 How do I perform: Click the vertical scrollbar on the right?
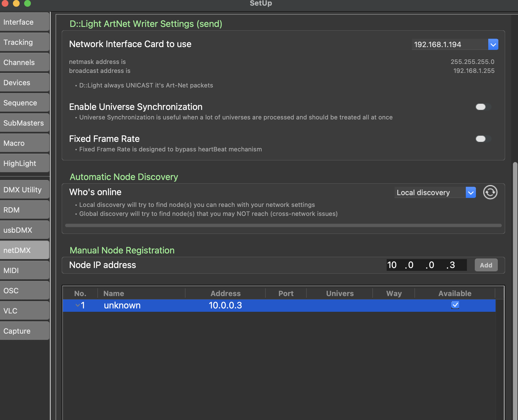coord(515,289)
